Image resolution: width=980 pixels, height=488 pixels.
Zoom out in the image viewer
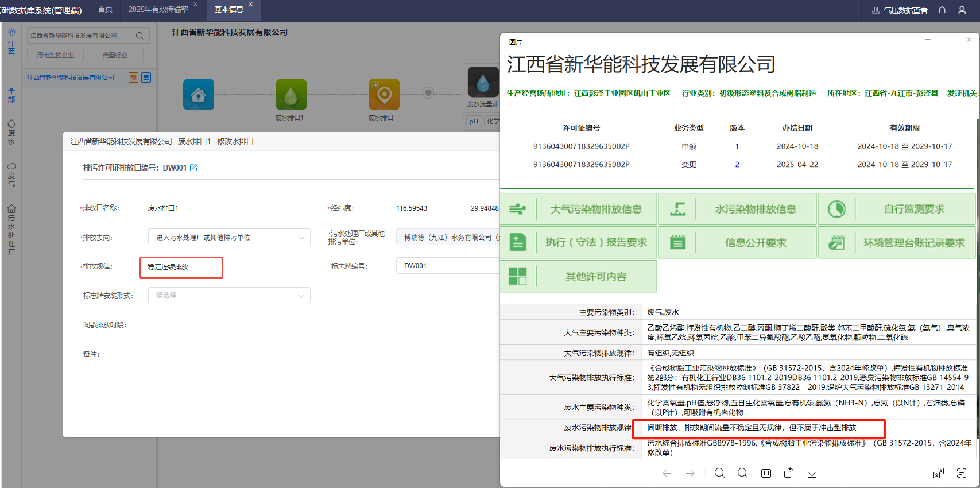point(719,473)
